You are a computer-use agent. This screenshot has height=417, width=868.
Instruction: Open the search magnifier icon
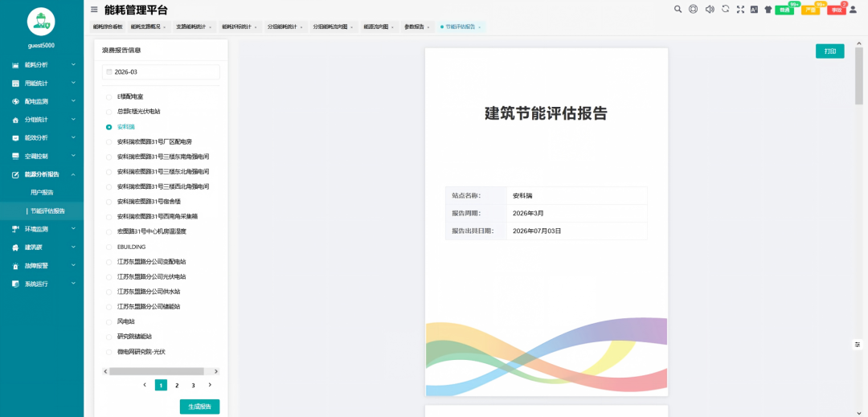click(x=678, y=10)
